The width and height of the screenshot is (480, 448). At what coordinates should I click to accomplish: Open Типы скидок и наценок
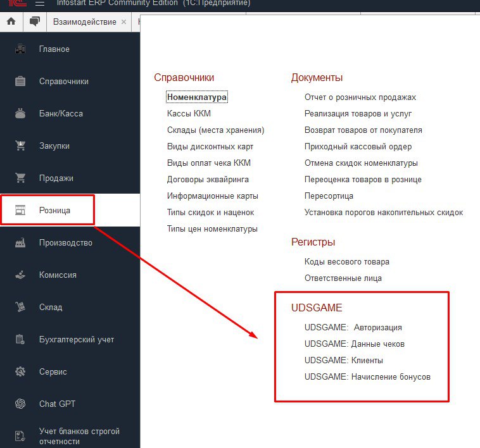click(x=210, y=212)
